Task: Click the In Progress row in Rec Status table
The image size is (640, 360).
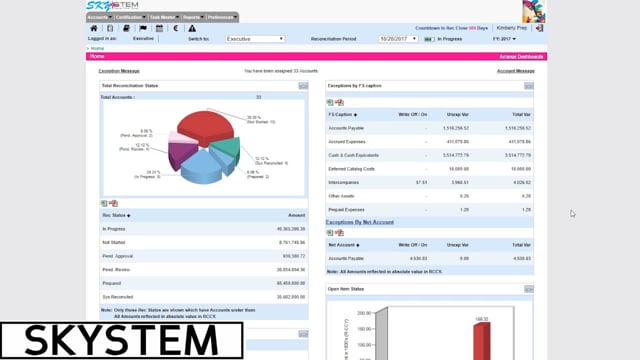Action: [x=204, y=229]
